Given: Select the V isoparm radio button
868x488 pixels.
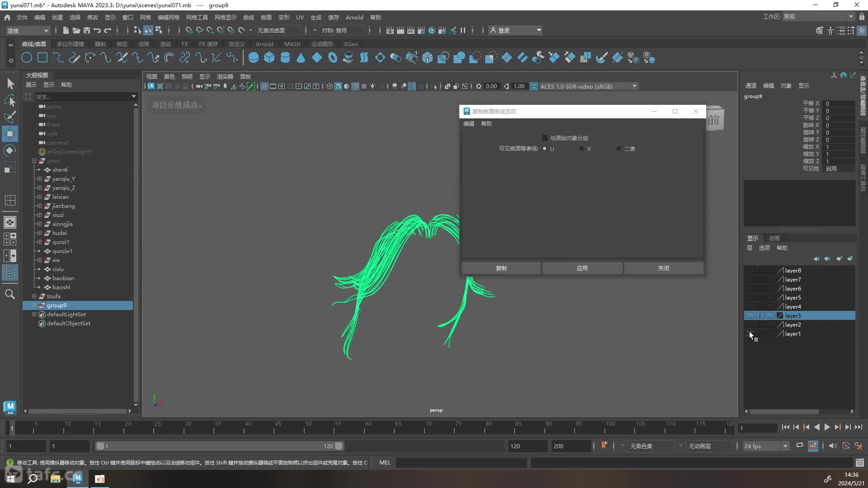Looking at the screenshot, I should pos(581,149).
